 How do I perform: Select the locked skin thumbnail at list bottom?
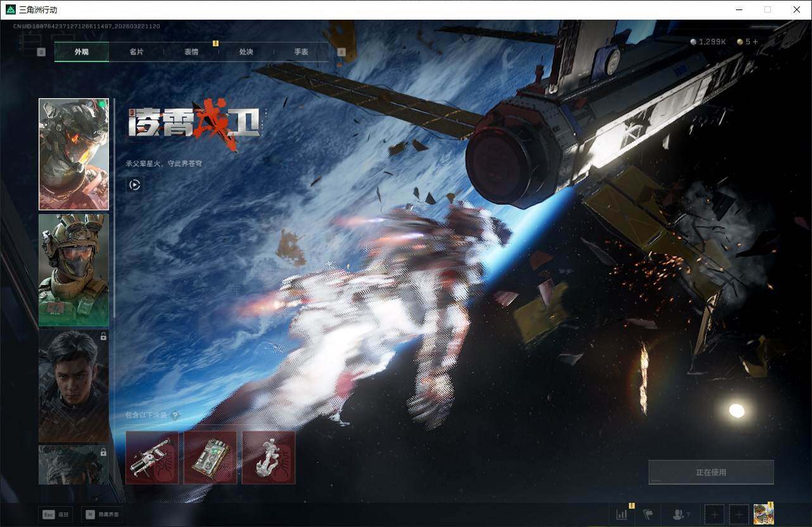click(73, 465)
